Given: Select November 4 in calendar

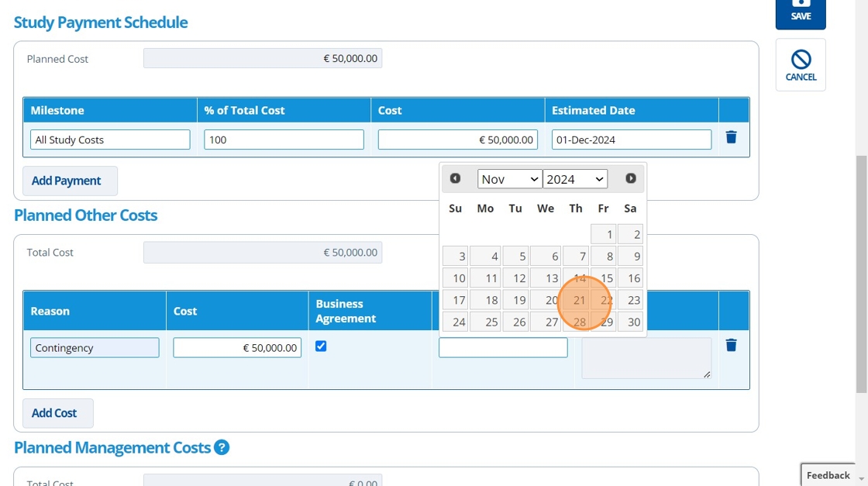Looking at the screenshot, I should [x=485, y=257].
